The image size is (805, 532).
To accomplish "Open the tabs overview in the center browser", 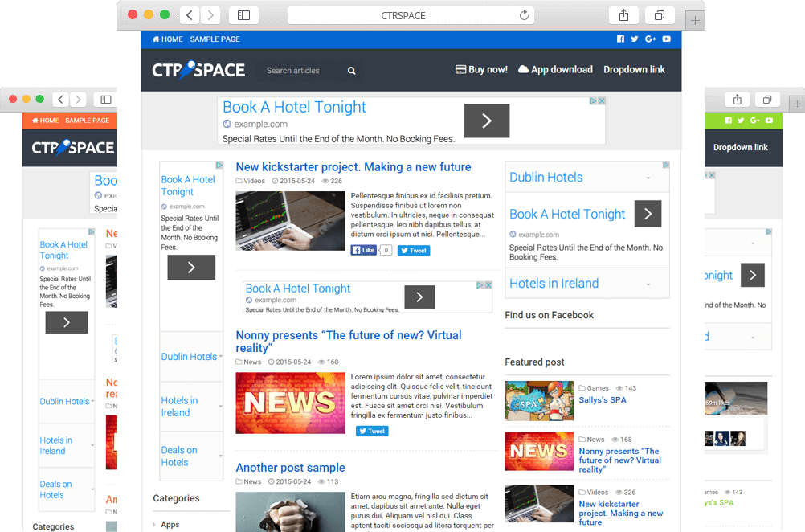I will pos(660,15).
